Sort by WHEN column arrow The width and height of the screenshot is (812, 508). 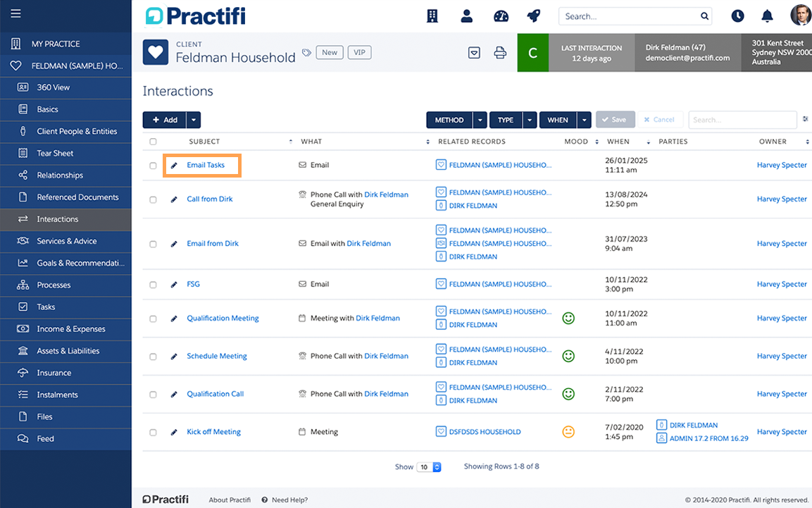648,142
